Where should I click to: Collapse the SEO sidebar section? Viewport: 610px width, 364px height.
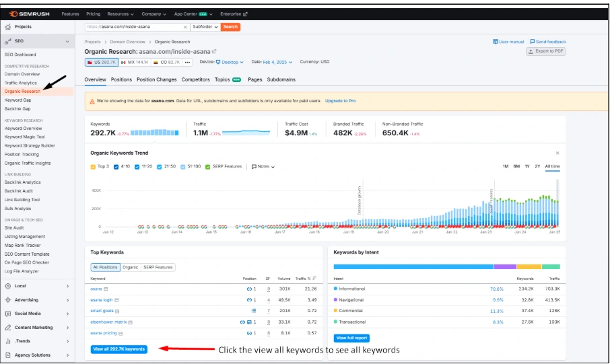point(67,41)
